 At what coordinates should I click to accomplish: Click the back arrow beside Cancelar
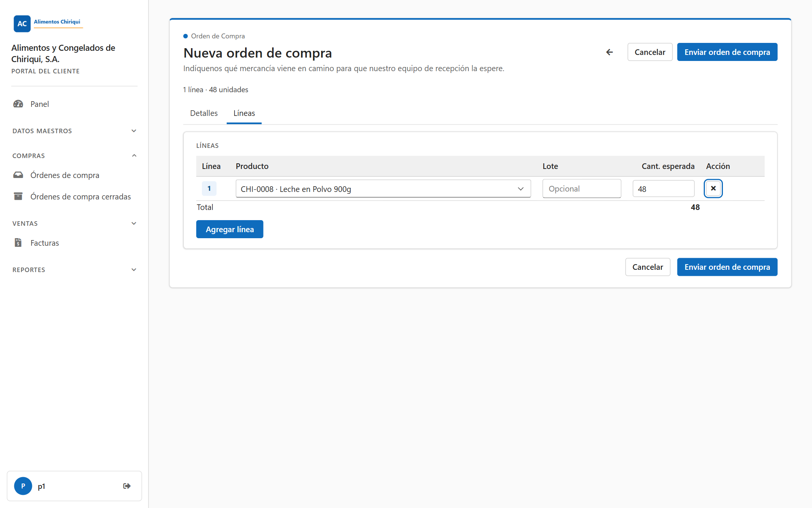[x=609, y=52]
